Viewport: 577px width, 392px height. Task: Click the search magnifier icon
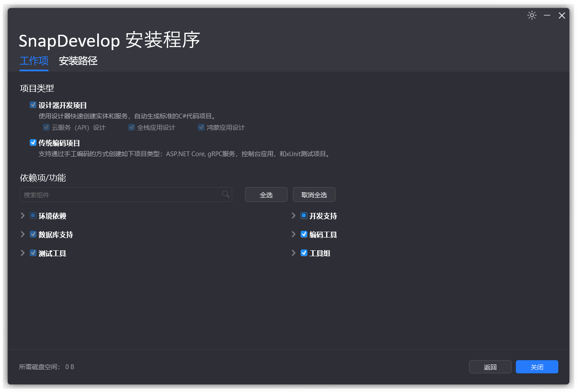tap(225, 194)
